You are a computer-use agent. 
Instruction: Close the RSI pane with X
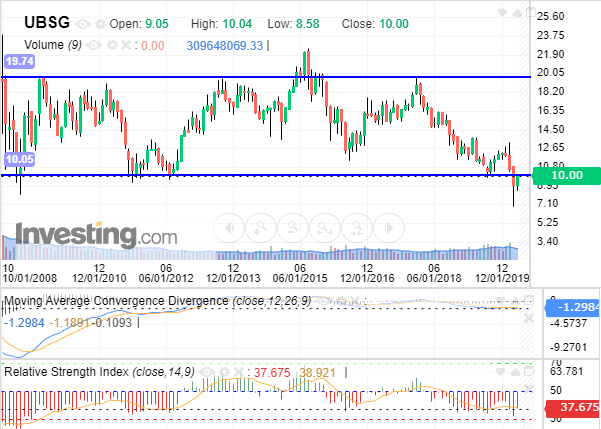[529, 388]
